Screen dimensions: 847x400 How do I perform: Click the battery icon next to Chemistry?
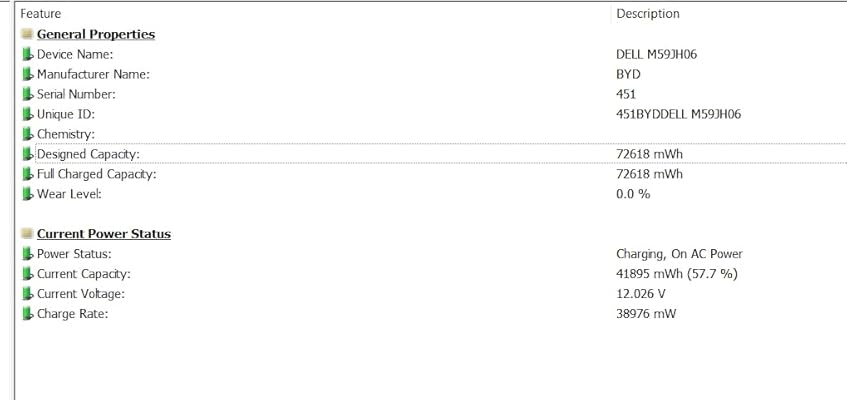pyautogui.click(x=28, y=134)
